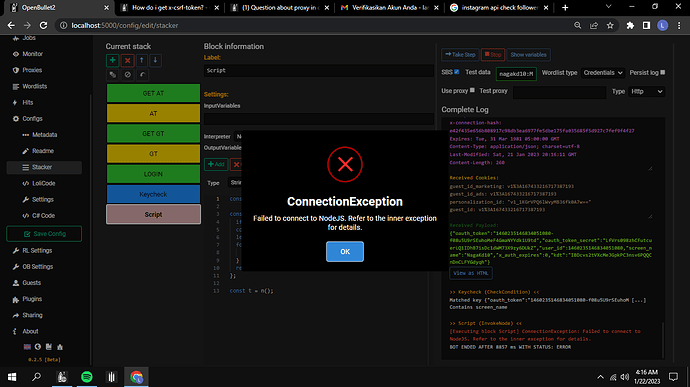Click the calendar icon beside the moon
This screenshot has width=690, height=387.
click(49, 347)
